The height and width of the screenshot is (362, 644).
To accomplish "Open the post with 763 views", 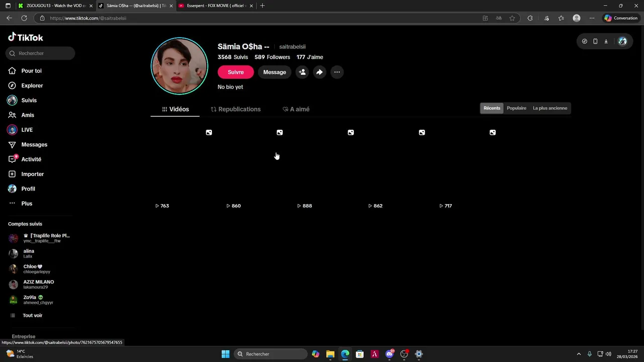I will [184, 168].
